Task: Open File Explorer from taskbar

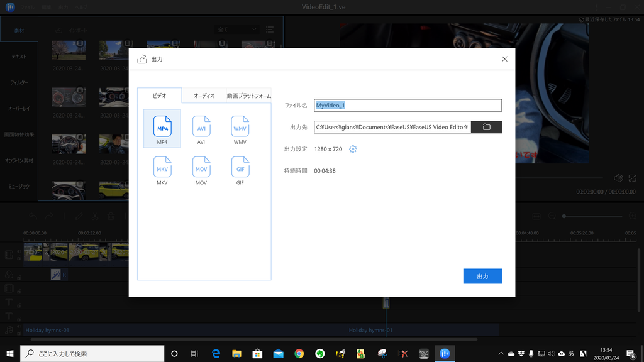Action: pyautogui.click(x=236, y=353)
